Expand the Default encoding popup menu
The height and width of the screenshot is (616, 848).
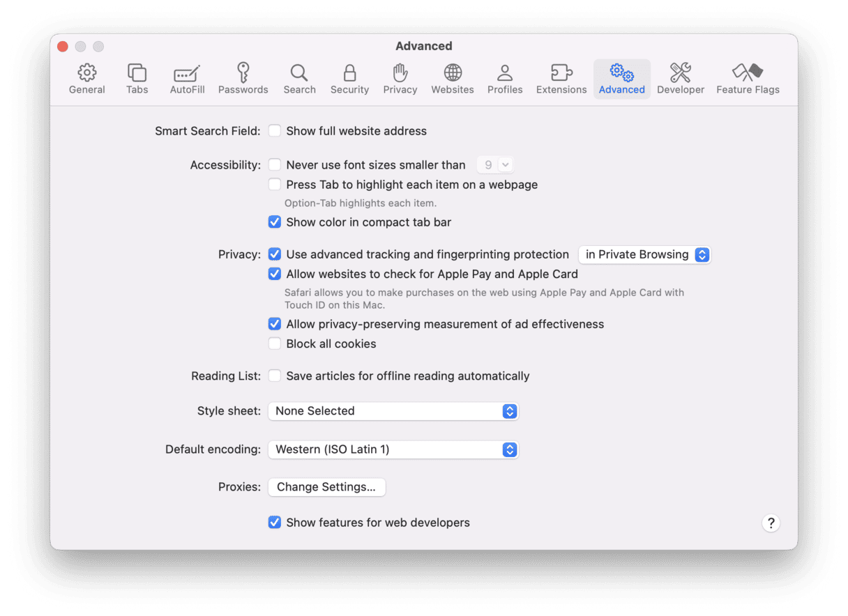[x=393, y=449]
